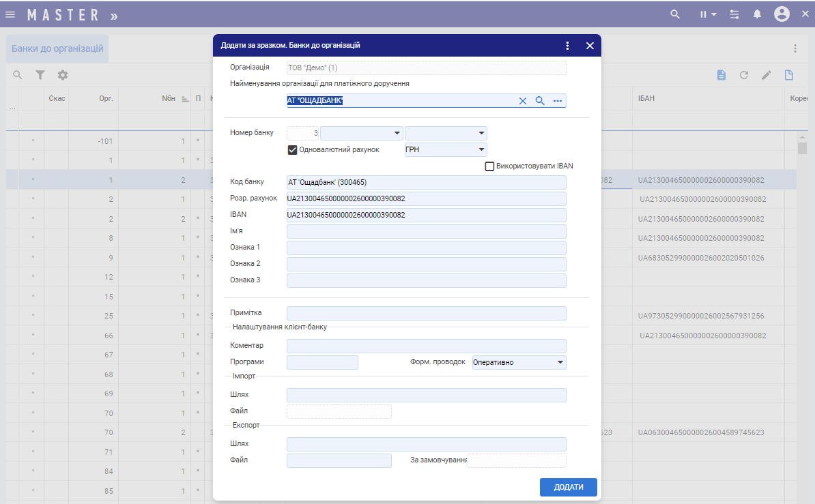This screenshot has width=815, height=504.
Task: Select the Банки до організацій tab
Action: [x=57, y=49]
